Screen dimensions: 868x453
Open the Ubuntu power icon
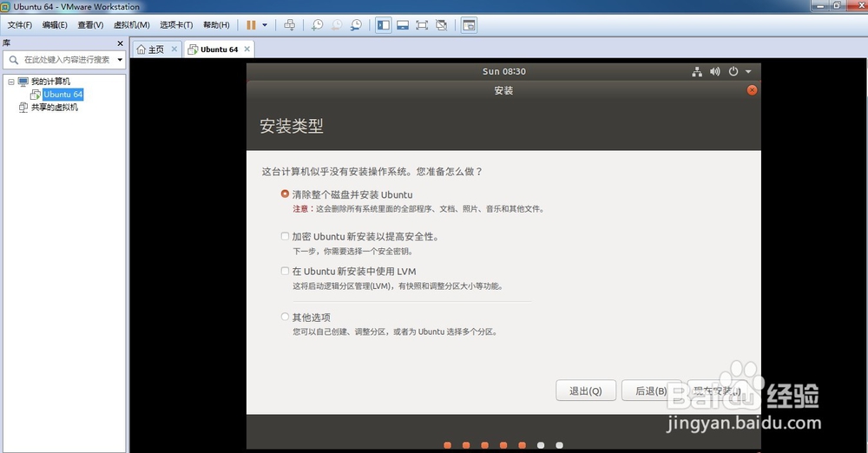[733, 71]
